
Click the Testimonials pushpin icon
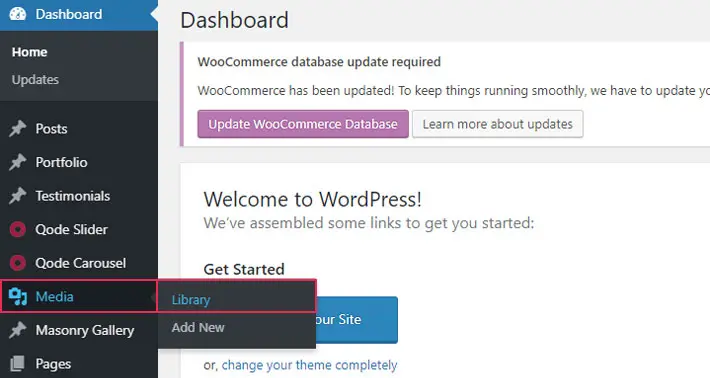18,196
